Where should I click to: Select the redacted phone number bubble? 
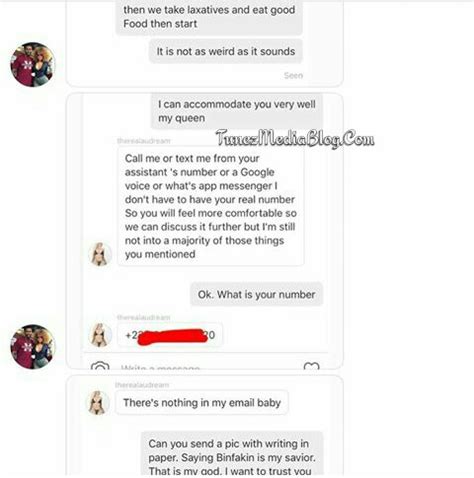point(170,335)
